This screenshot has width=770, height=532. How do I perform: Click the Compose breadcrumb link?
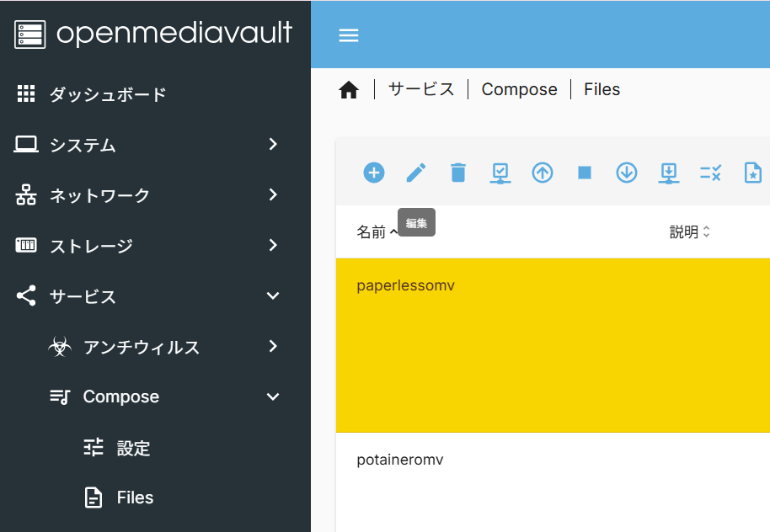(519, 89)
